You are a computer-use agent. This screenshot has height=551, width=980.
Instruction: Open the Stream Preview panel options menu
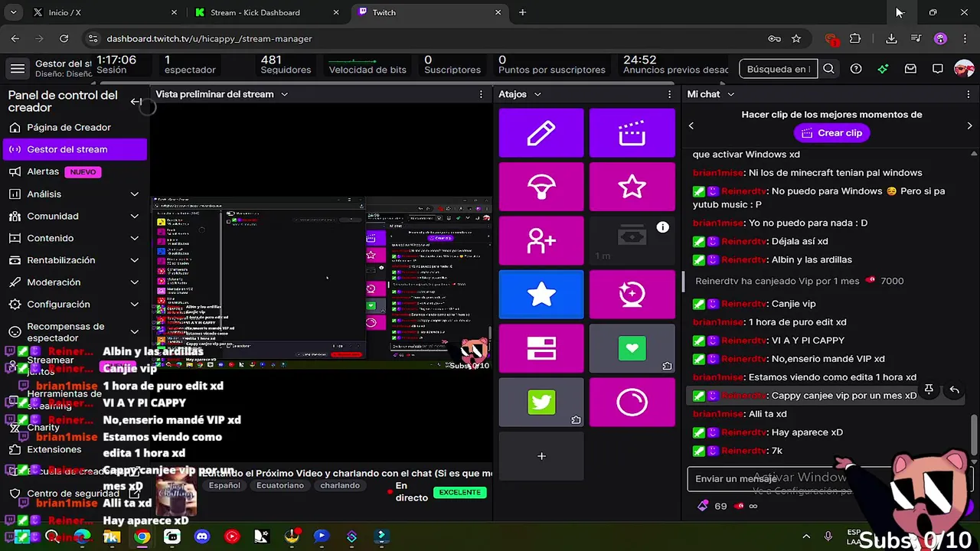click(x=481, y=94)
